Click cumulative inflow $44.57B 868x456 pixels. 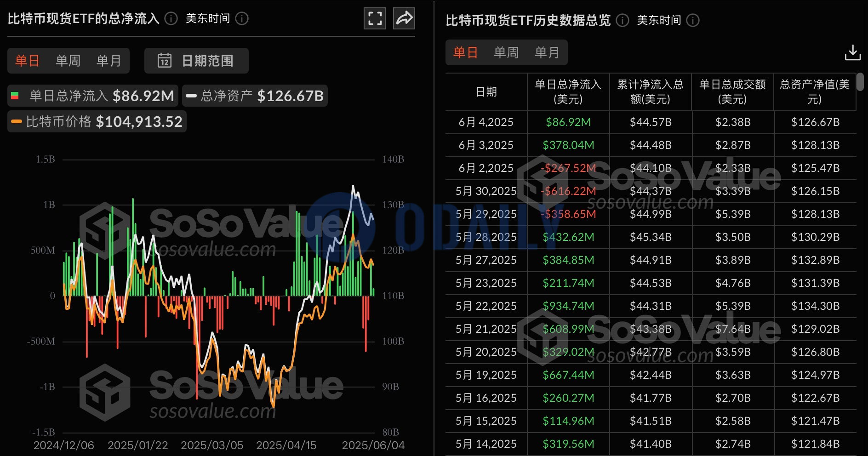(651, 122)
